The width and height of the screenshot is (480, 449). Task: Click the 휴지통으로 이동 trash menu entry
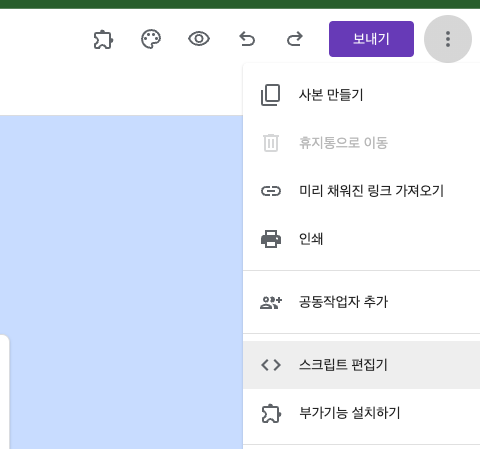point(362,143)
